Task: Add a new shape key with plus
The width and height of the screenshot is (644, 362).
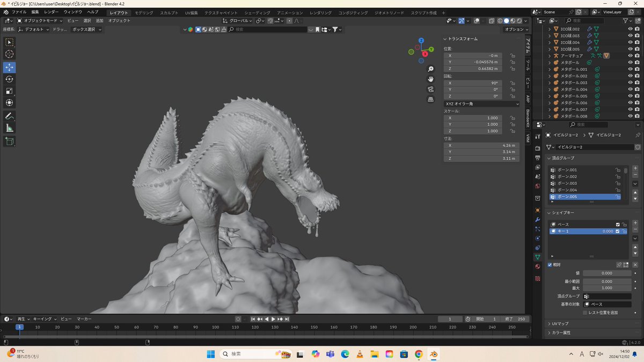Action: pyautogui.click(x=635, y=223)
